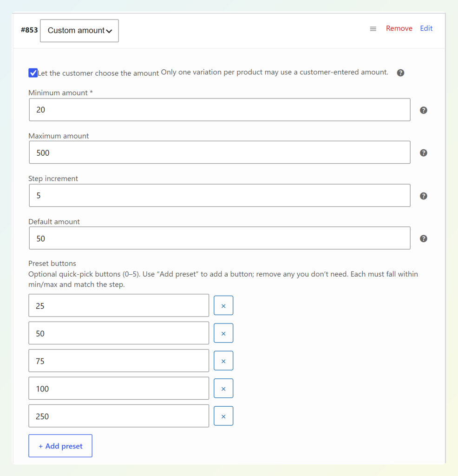Click the Remove variation link
The image size is (458, 476).
click(399, 28)
